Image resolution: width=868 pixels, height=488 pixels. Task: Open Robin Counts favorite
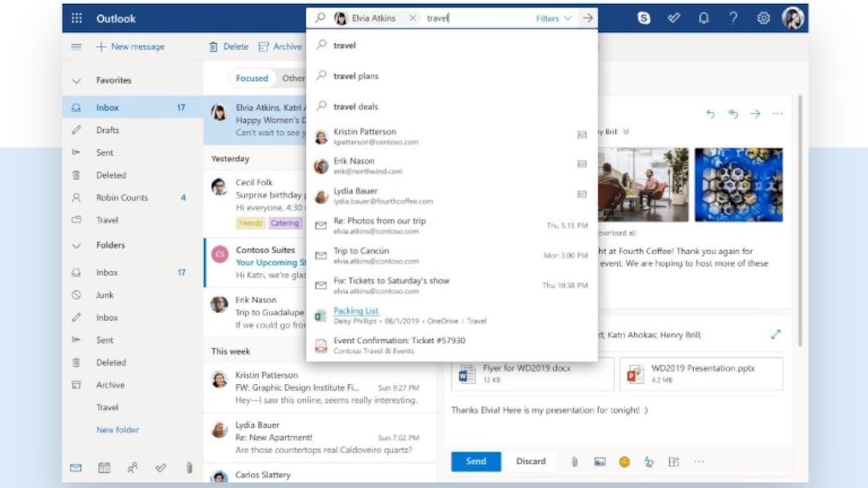click(x=133, y=198)
